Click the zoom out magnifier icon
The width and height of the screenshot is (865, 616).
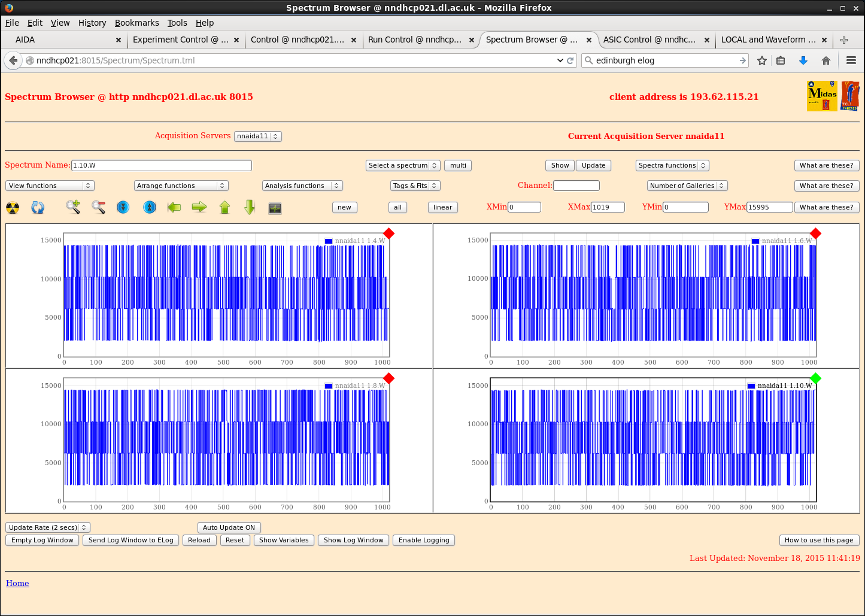point(99,207)
